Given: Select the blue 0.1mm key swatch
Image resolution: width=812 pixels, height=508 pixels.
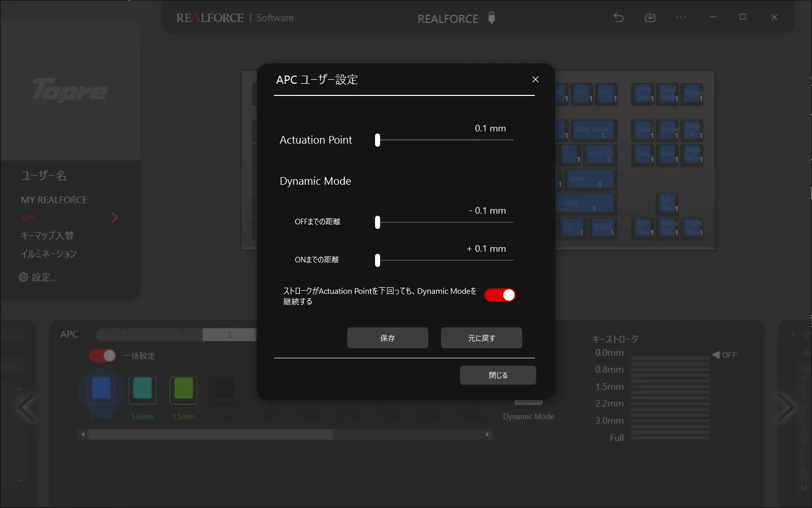Looking at the screenshot, I should tap(101, 390).
